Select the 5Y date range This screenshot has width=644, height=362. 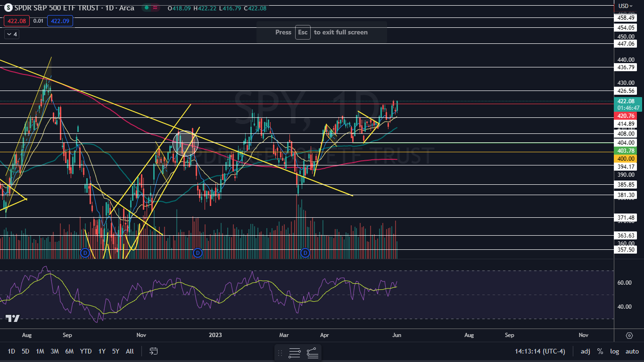pyautogui.click(x=116, y=351)
